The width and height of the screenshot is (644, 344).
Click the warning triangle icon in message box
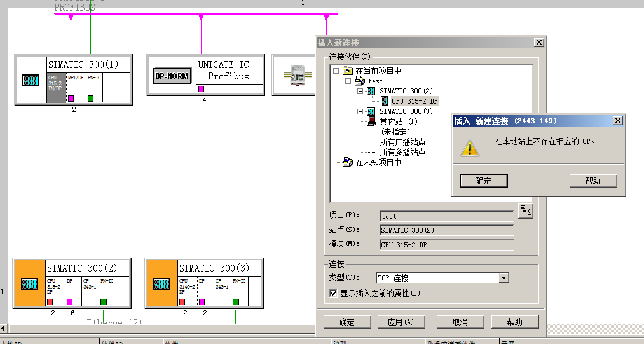(469, 148)
